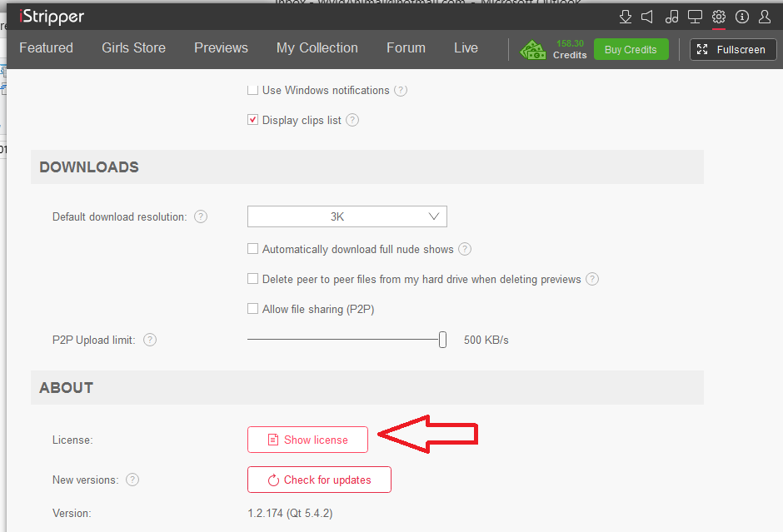This screenshot has height=532, width=783.
Task: Uncheck Display clips list checkbox
Action: [253, 120]
